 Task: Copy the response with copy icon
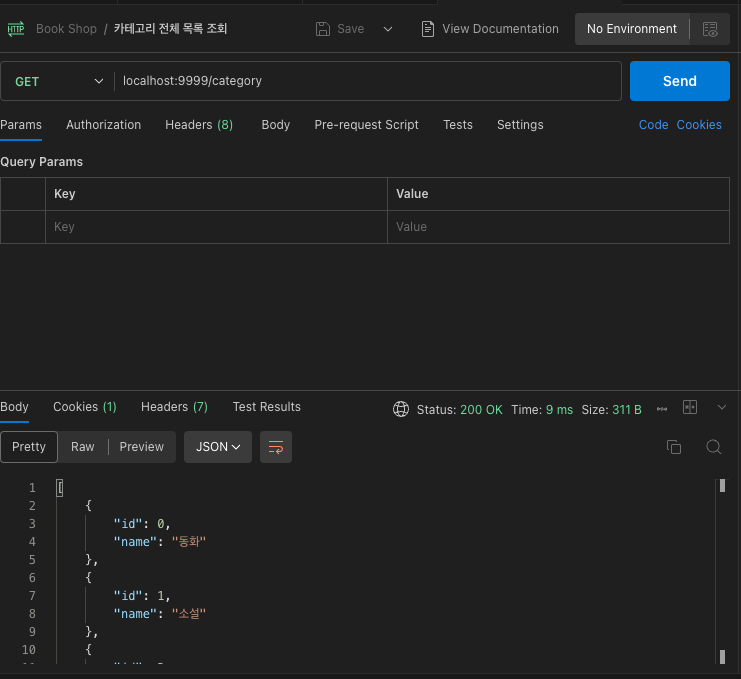(x=674, y=447)
